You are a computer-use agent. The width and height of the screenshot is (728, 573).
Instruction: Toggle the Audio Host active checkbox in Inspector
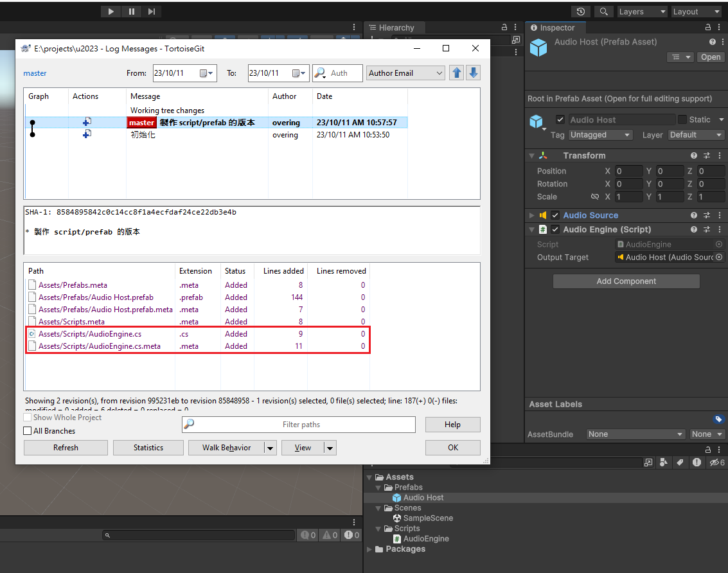pos(560,119)
